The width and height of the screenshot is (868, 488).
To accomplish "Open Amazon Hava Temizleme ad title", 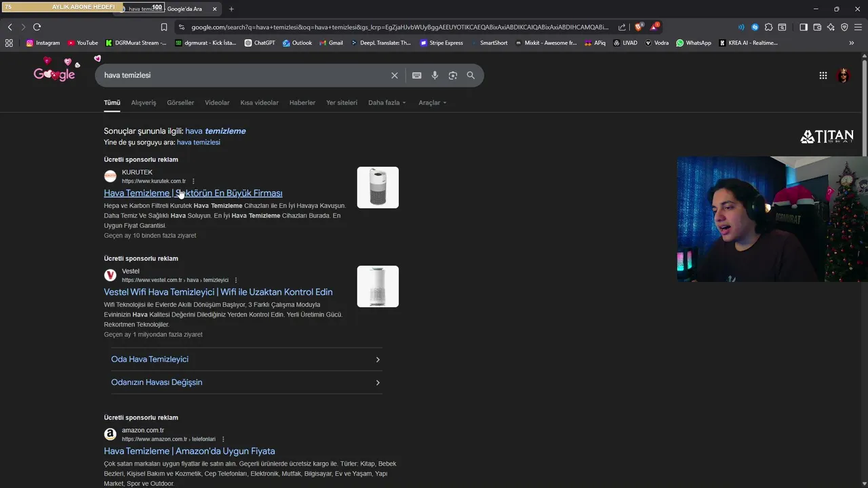I will pyautogui.click(x=189, y=451).
